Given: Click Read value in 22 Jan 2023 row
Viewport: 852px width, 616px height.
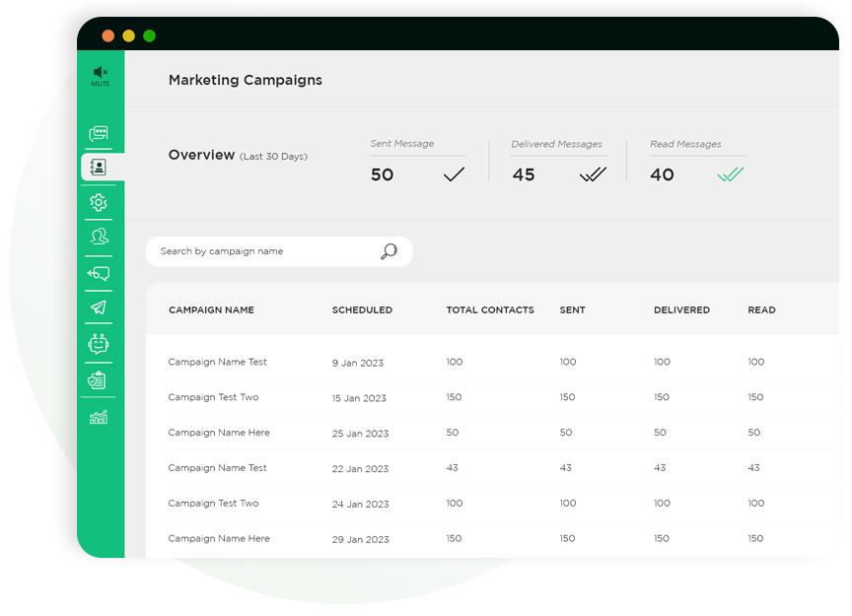Looking at the screenshot, I should click(753, 468).
